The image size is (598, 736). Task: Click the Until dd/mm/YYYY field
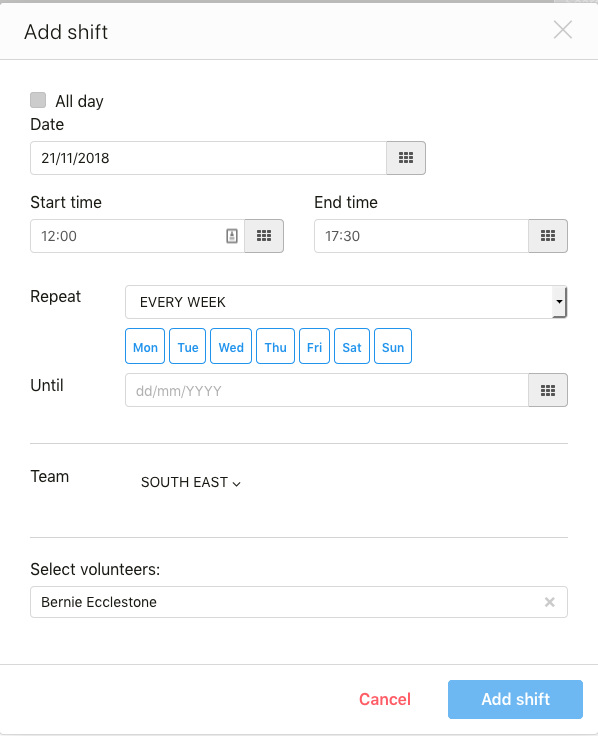(x=327, y=390)
